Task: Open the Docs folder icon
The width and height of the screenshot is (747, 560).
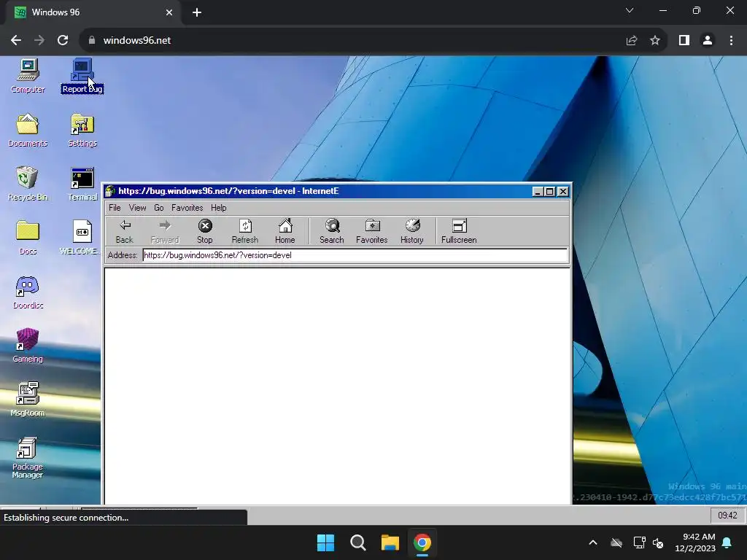Action: click(x=28, y=238)
